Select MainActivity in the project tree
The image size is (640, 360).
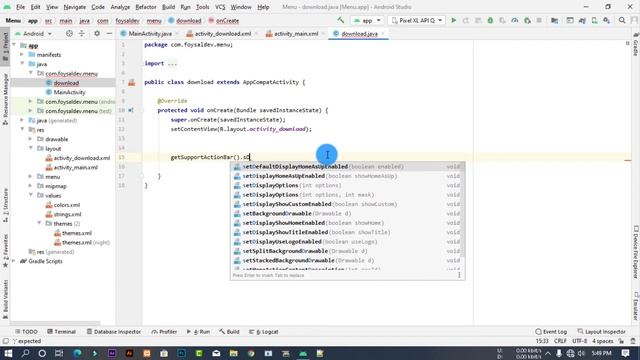[65, 92]
